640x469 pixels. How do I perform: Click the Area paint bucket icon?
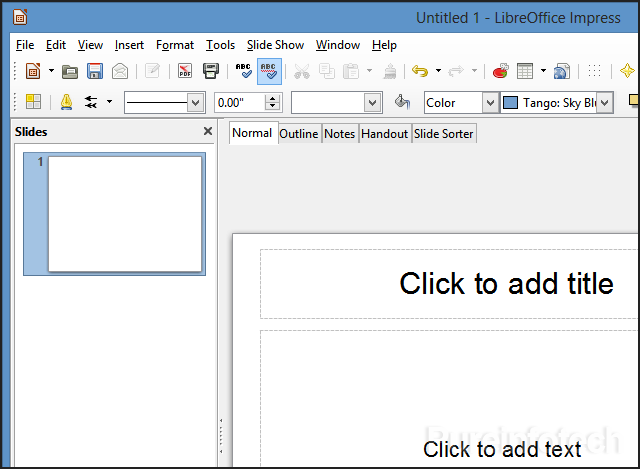[402, 102]
